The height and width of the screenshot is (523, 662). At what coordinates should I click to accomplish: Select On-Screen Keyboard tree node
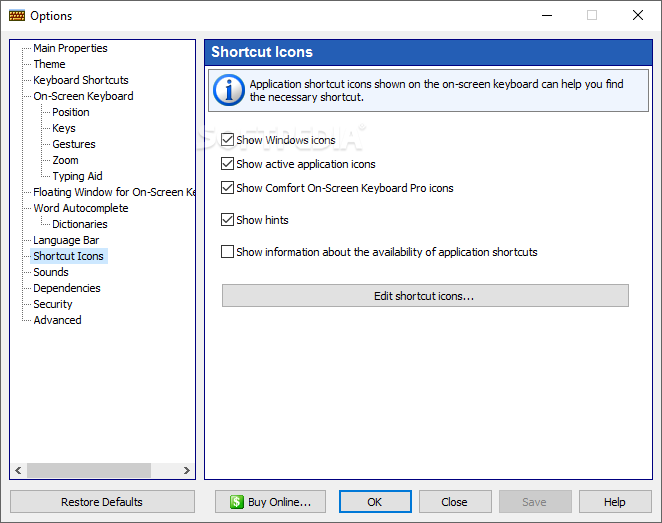coord(83,96)
